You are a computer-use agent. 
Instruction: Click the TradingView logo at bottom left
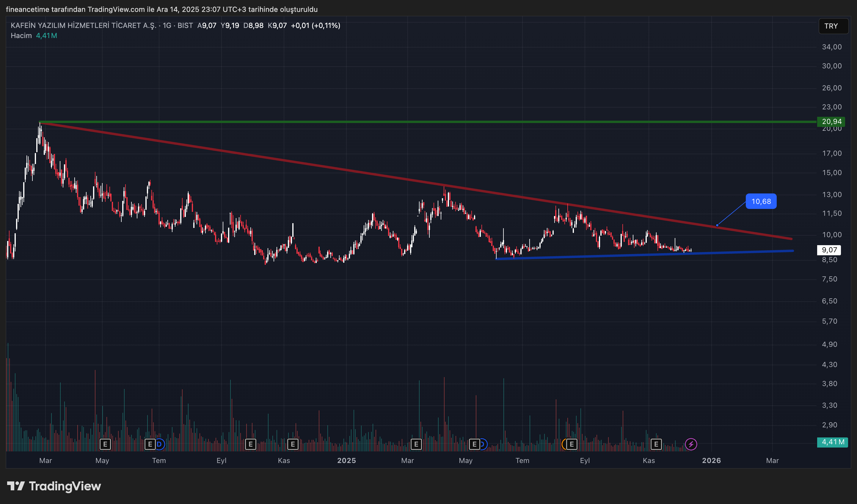tap(54, 486)
